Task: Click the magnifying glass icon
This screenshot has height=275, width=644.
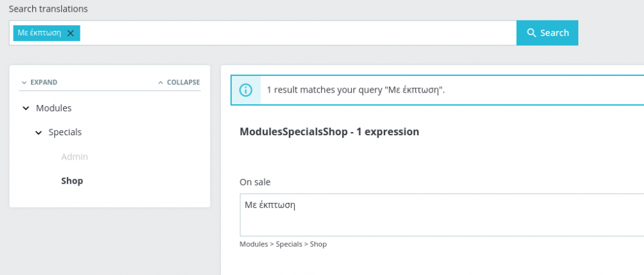Action: coord(532,33)
